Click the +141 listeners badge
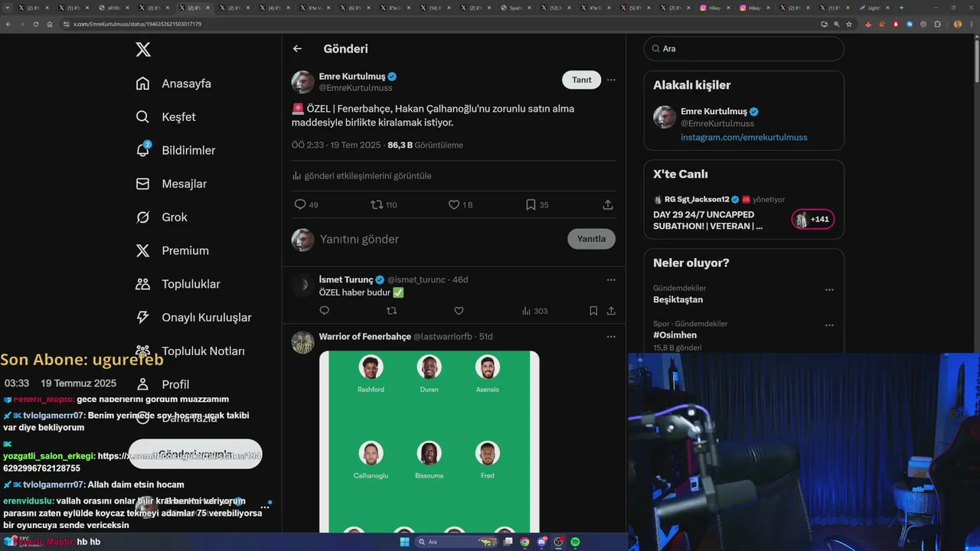Screen dimensions: 980x551 813,220
